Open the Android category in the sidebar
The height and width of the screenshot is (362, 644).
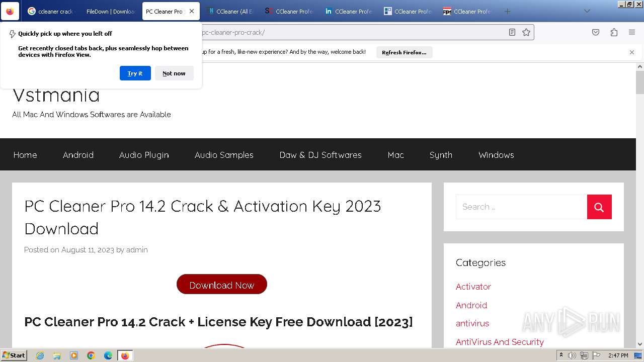pyautogui.click(x=471, y=305)
